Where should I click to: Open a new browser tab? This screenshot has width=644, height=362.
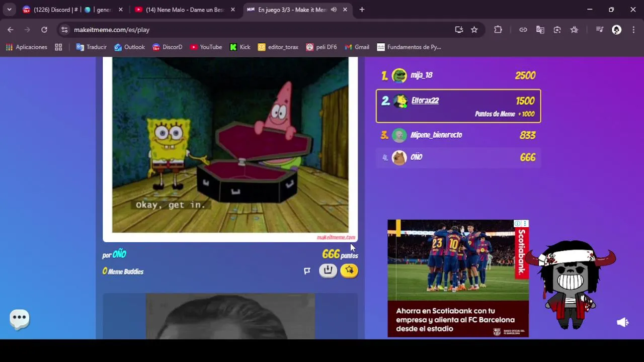[362, 10]
